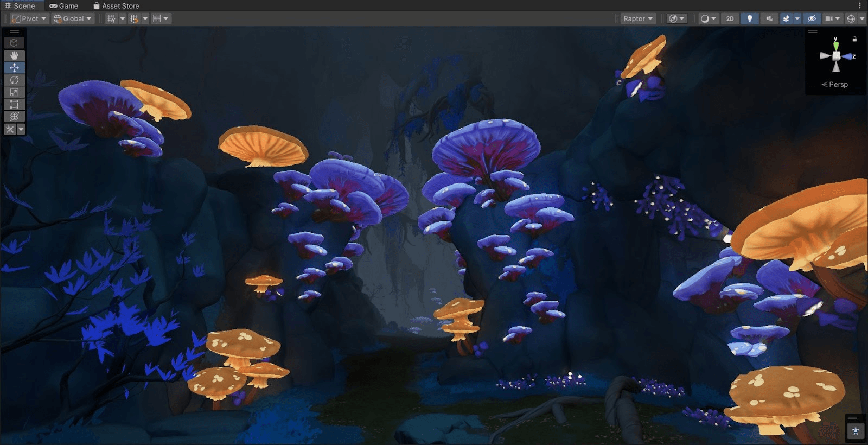Expand the Raptor dropdown
The height and width of the screenshot is (445, 868).
pyautogui.click(x=638, y=18)
